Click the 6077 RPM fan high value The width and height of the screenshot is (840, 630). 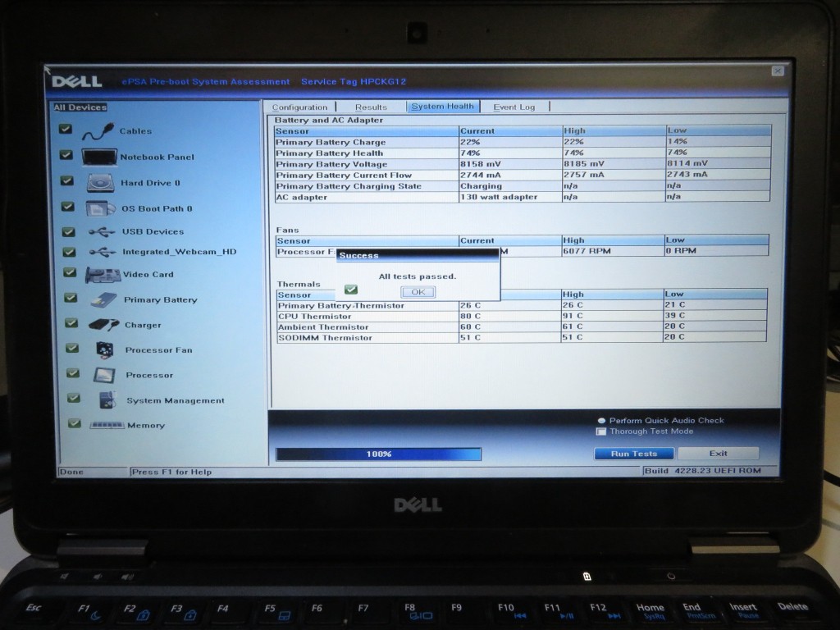pyautogui.click(x=587, y=251)
